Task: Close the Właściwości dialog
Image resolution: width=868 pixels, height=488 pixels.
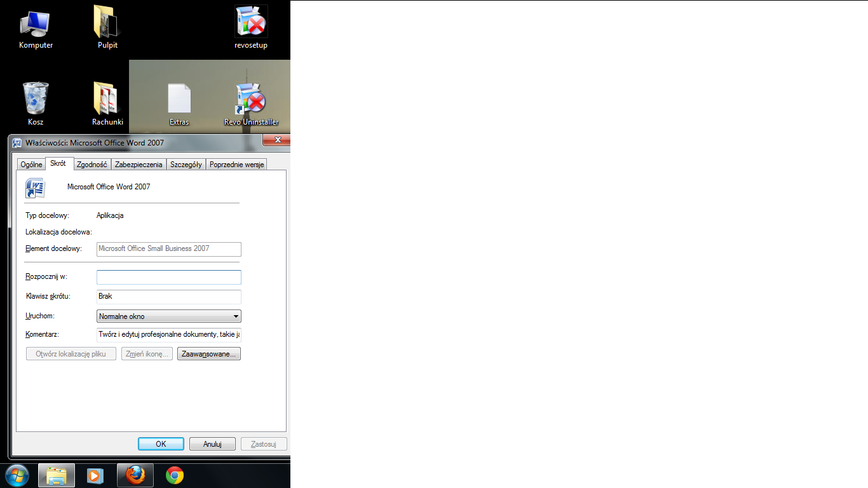Action: pyautogui.click(x=277, y=140)
